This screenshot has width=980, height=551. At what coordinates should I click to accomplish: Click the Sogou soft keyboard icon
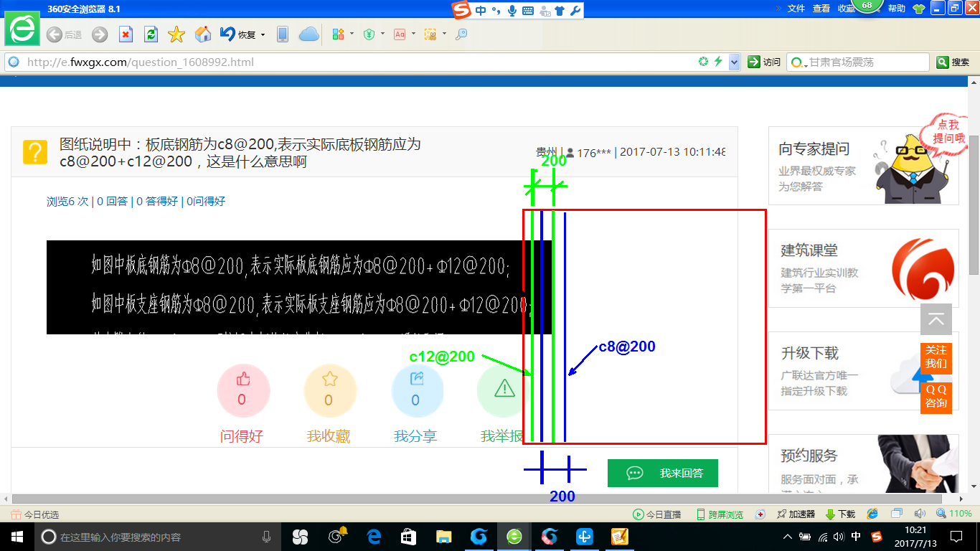[528, 10]
